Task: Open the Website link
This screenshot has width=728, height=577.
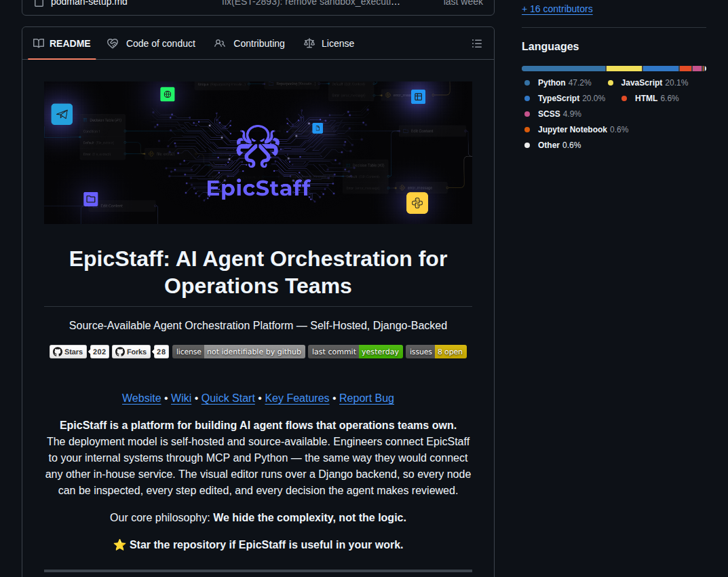Action: point(142,398)
